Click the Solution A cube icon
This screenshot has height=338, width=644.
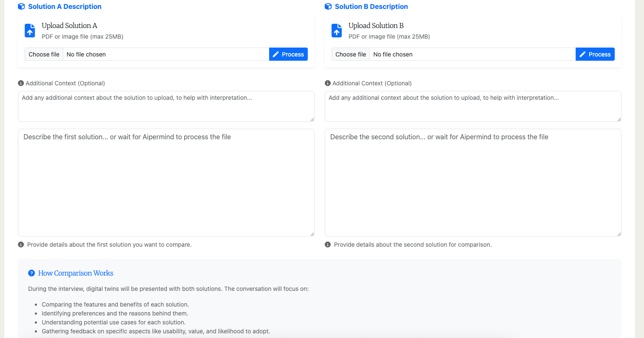click(21, 6)
